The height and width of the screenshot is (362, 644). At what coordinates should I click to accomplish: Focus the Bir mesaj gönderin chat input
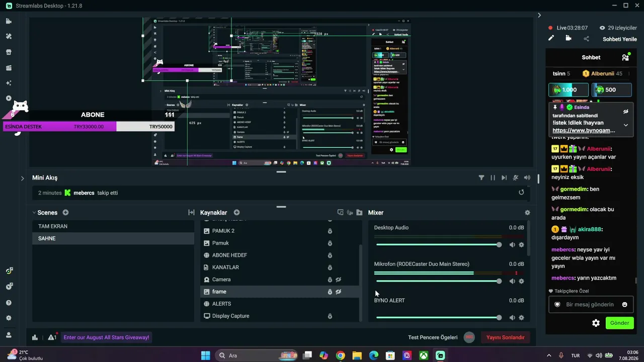(x=590, y=305)
